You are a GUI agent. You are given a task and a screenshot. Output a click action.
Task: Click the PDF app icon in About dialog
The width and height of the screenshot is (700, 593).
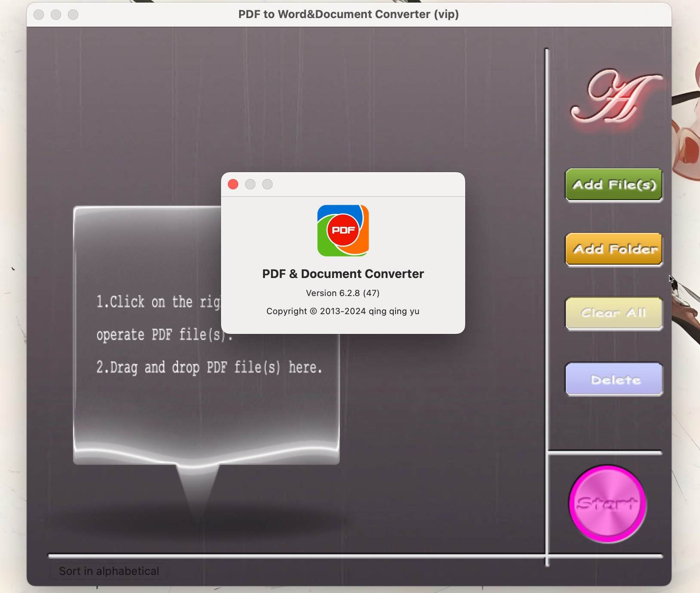pos(343,231)
